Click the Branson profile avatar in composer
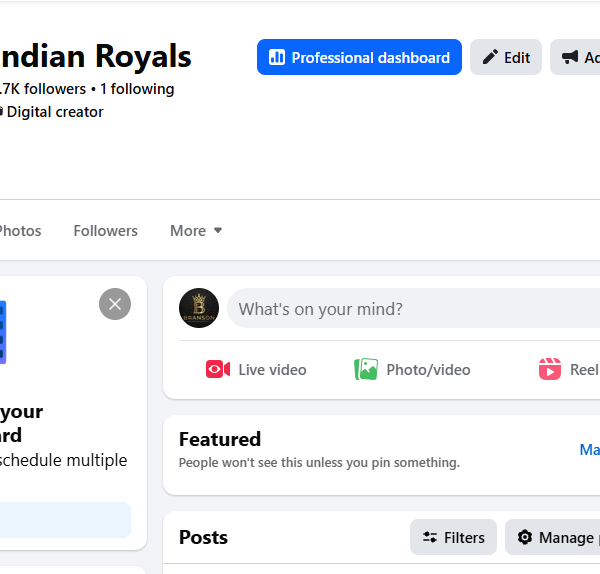This screenshot has width=600, height=574. (199, 308)
